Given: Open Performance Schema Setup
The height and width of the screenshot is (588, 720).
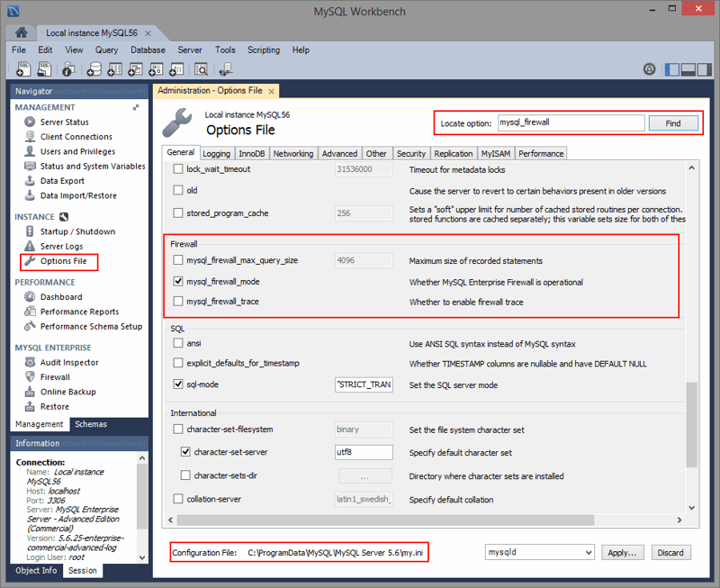Looking at the screenshot, I should coord(92,326).
